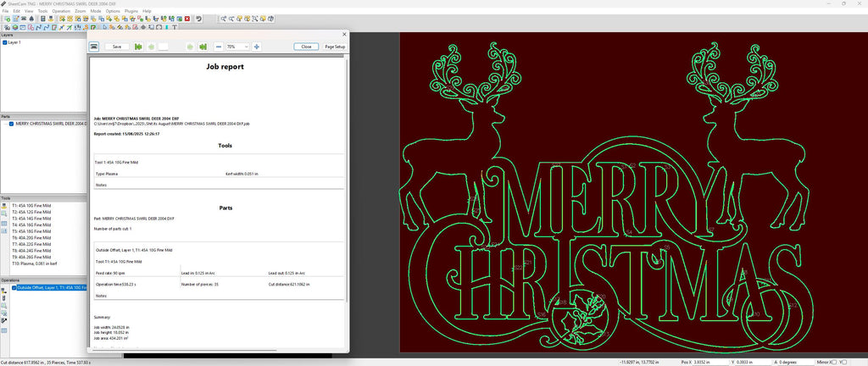Click the Close button in Job report
This screenshot has width=868, height=366.
(306, 47)
